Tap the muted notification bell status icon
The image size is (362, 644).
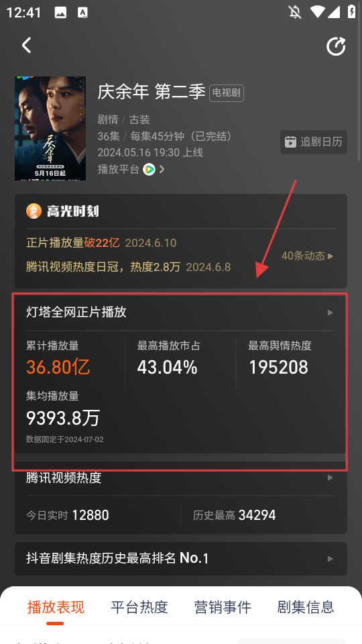pyautogui.click(x=295, y=12)
